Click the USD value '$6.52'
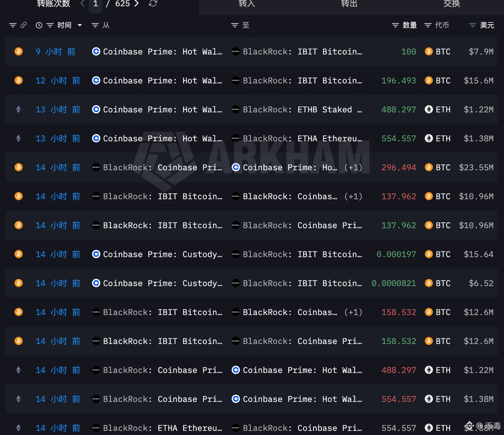Screen dimensions: 504x435 [481, 283]
